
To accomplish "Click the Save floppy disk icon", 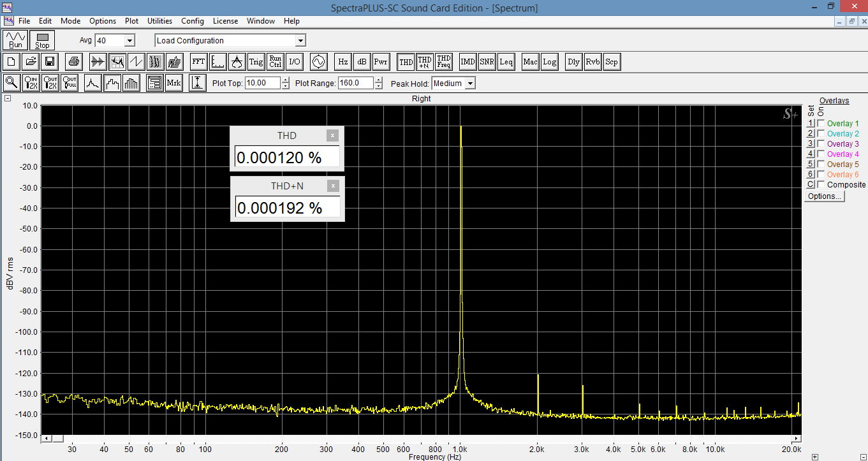I will pyautogui.click(x=50, y=62).
